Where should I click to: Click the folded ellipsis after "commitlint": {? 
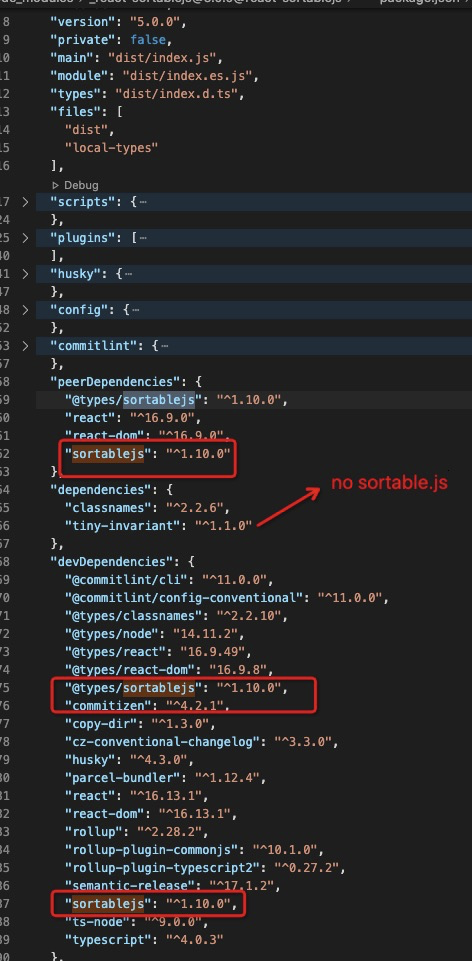click(164, 346)
